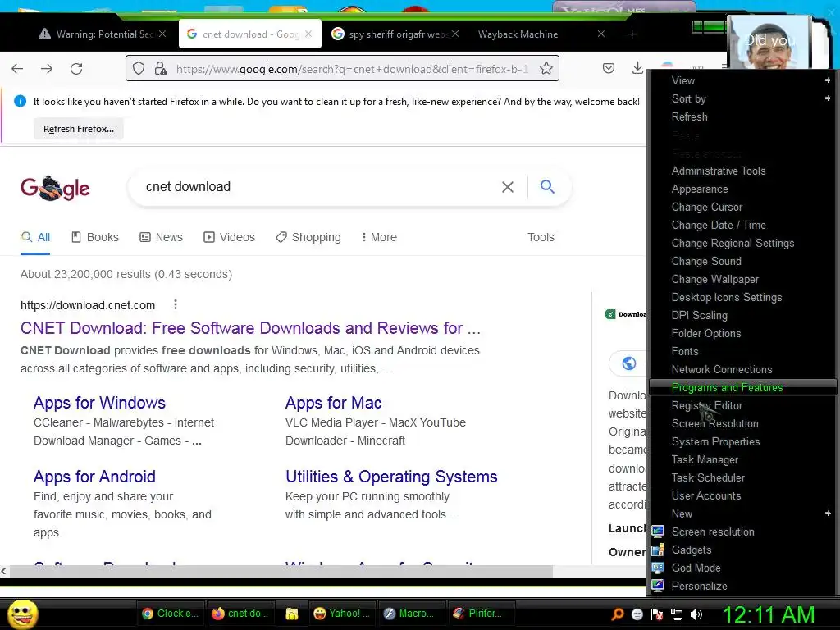The width and height of the screenshot is (840, 630).
Task: Open the CNET Download result link
Action: coord(250,328)
